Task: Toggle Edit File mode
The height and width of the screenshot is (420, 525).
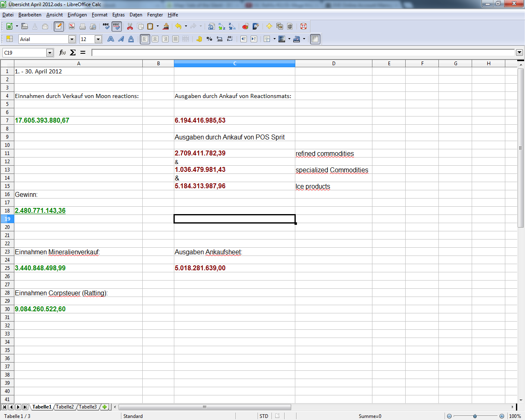Action: tap(59, 26)
